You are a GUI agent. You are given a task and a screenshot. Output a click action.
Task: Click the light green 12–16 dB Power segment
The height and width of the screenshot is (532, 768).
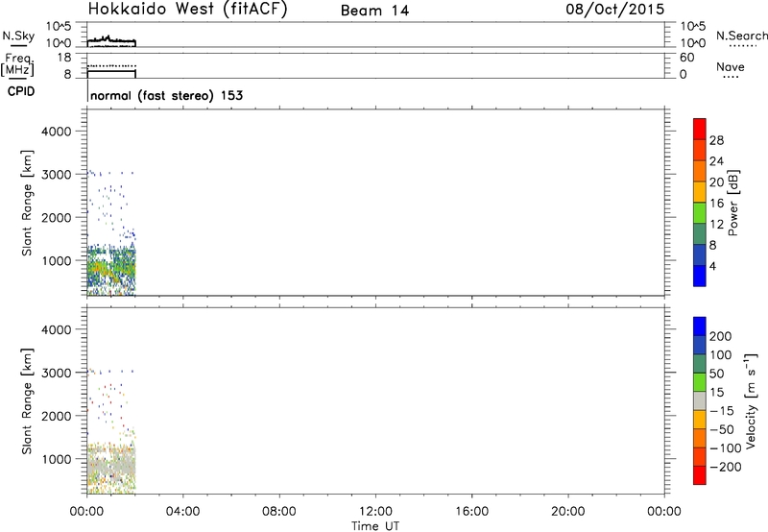(x=700, y=213)
